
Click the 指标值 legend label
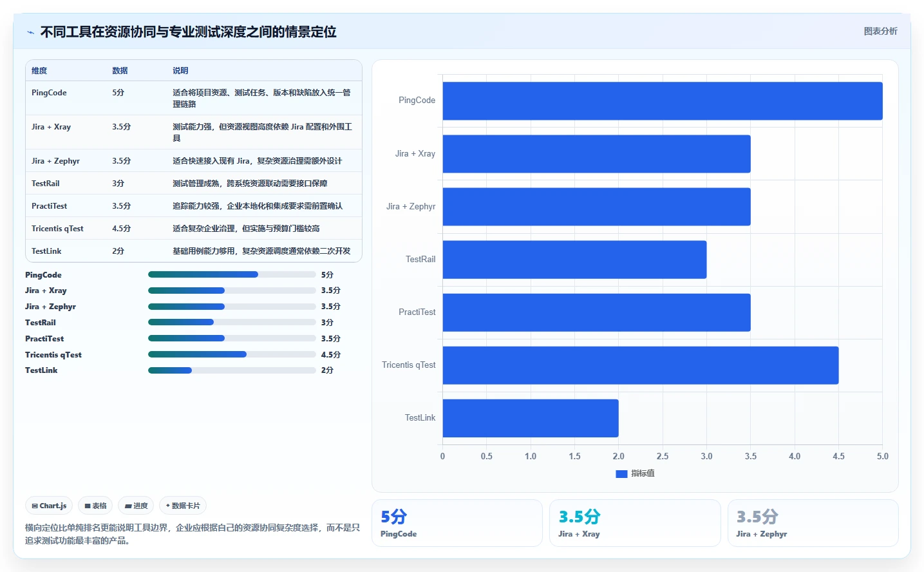[643, 473]
